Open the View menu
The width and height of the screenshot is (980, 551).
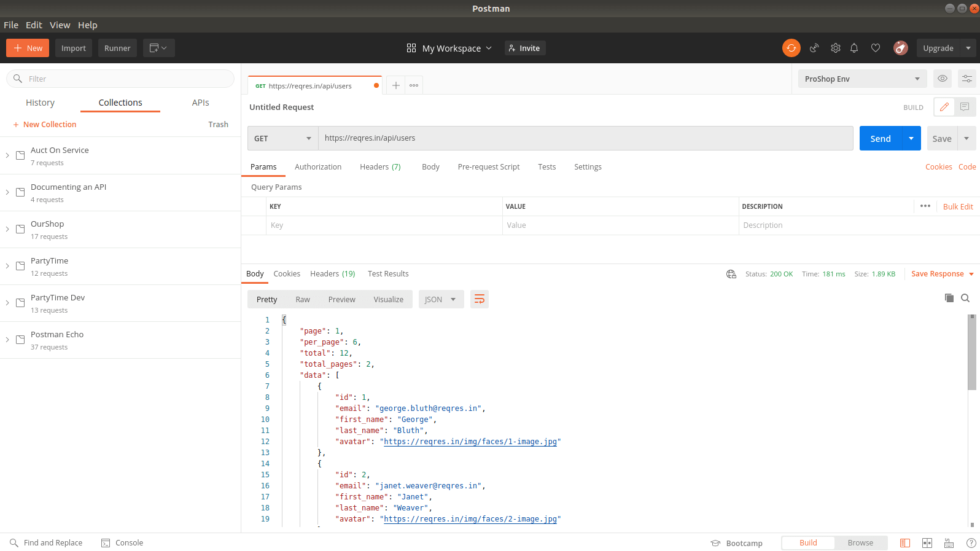60,25
